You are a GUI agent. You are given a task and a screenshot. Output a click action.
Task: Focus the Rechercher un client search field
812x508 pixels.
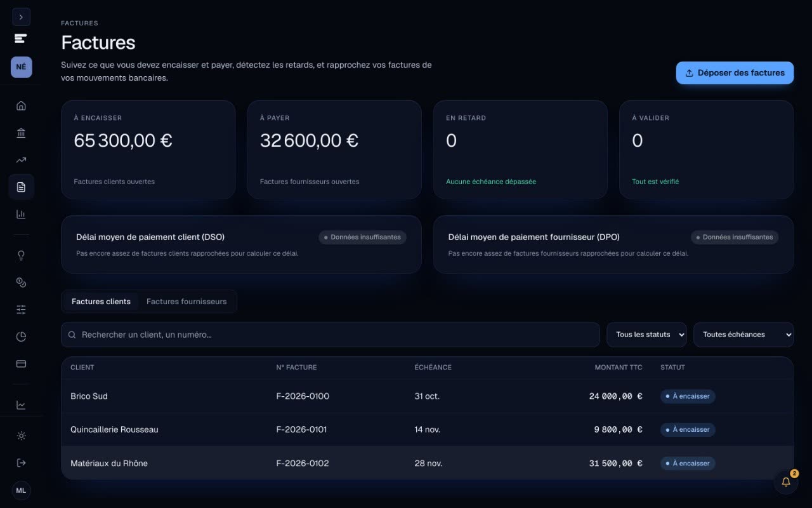[x=330, y=335]
